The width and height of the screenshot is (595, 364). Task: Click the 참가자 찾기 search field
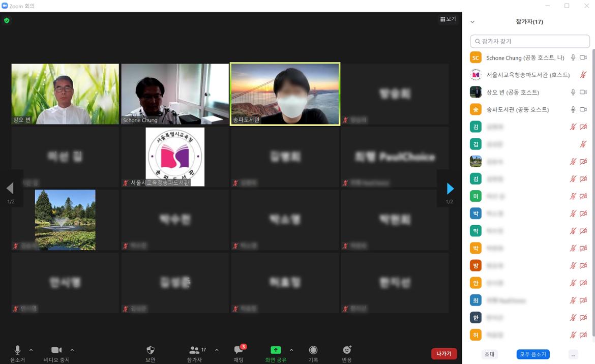[529, 41]
